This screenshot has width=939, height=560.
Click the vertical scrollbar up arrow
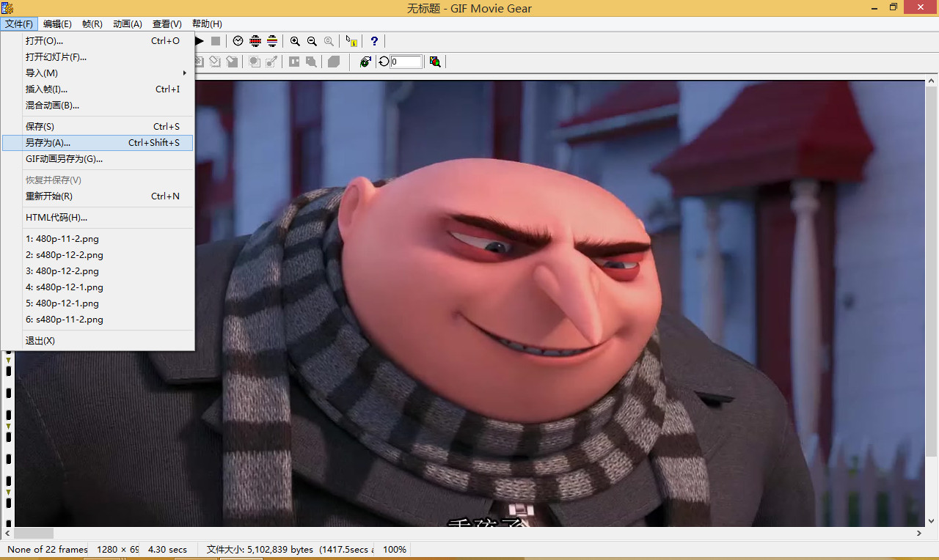pos(932,80)
